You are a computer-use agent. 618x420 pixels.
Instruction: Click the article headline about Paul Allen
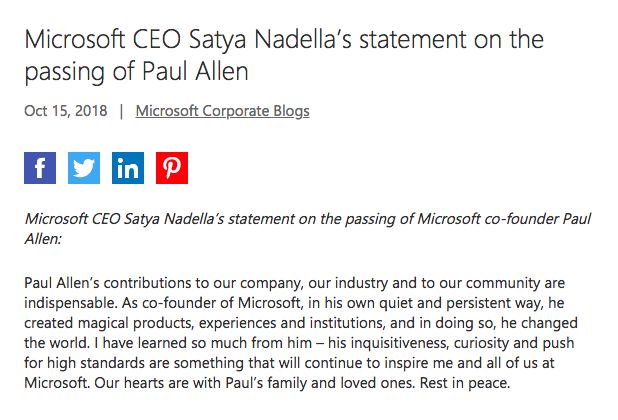coord(283,56)
